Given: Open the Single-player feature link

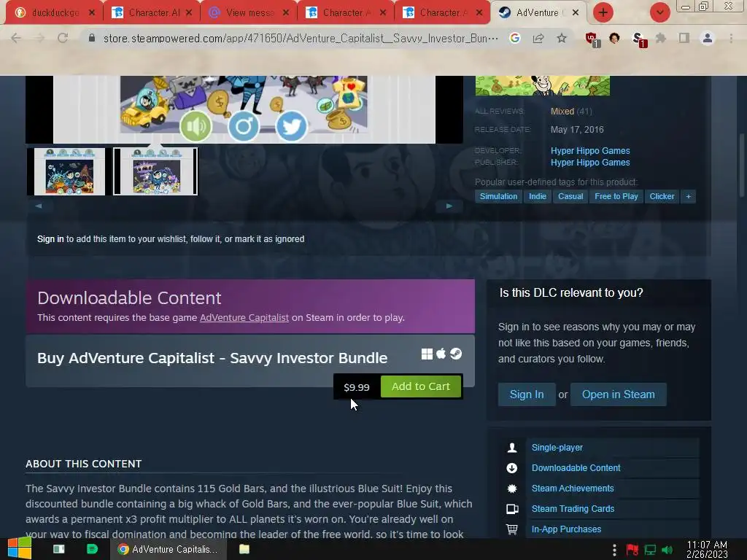Looking at the screenshot, I should [557, 448].
